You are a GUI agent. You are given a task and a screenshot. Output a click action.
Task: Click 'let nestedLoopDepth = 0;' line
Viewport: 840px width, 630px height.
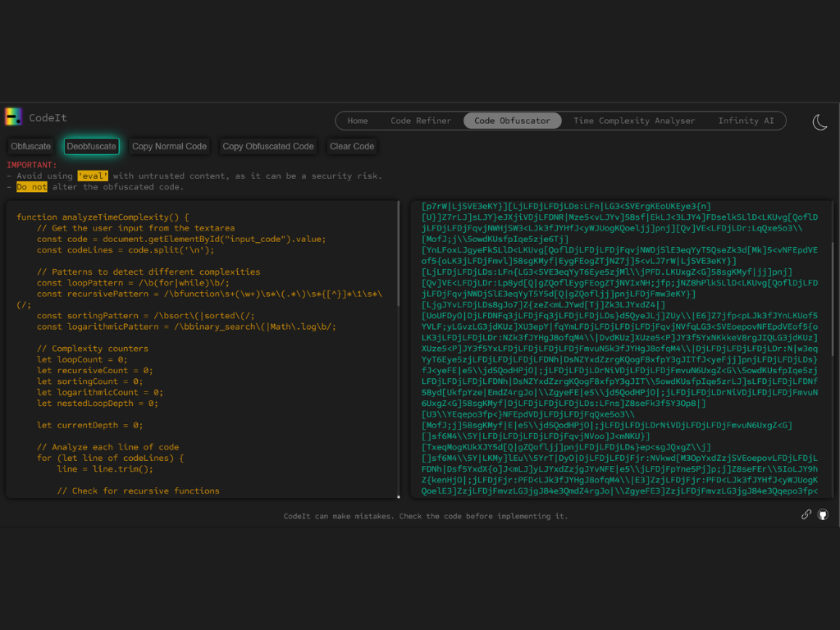pos(97,404)
